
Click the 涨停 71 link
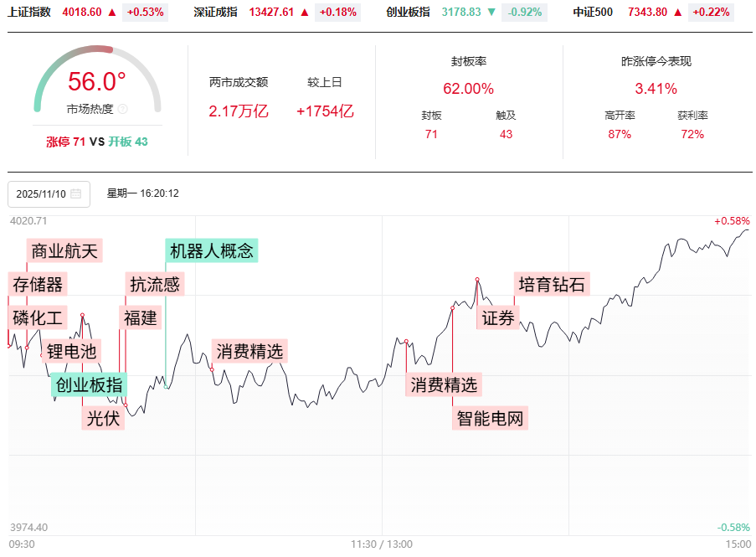click(65, 142)
